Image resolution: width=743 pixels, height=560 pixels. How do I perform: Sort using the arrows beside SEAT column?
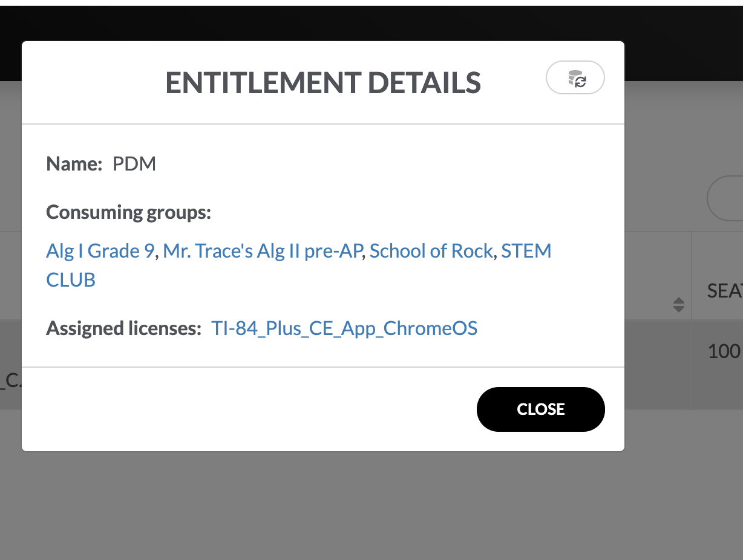coord(679,305)
